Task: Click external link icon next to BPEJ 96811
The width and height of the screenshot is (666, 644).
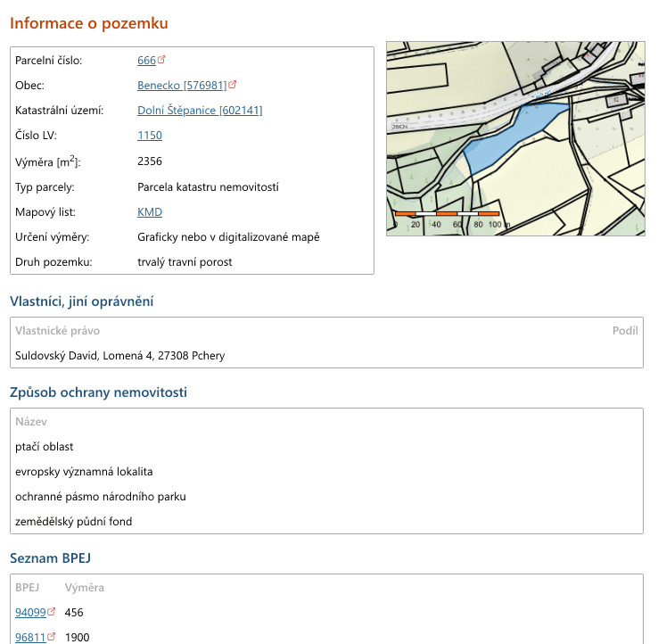Action: (51, 637)
